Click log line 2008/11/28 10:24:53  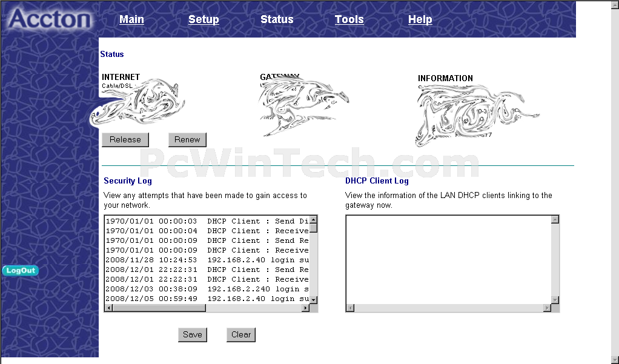[x=207, y=260]
